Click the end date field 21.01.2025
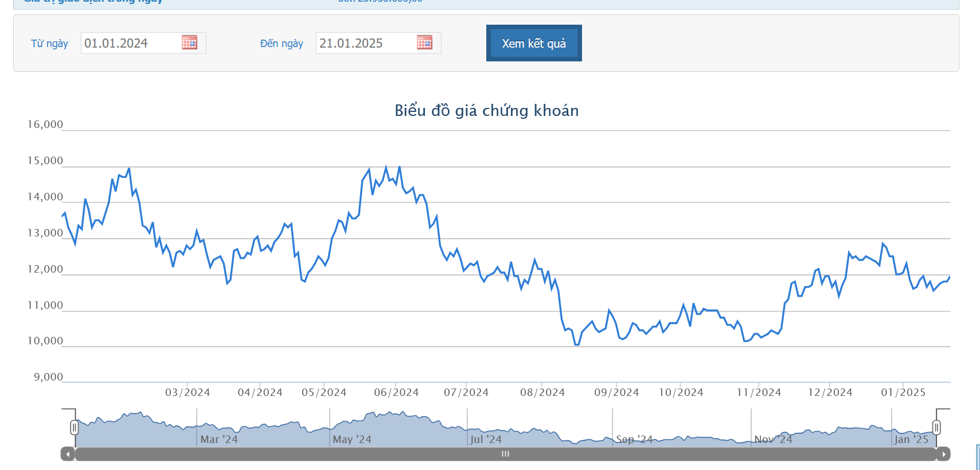 point(378,43)
